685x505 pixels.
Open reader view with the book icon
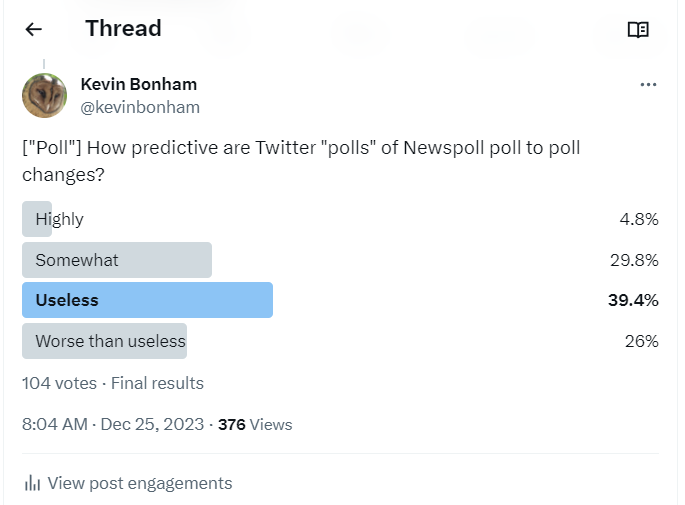pos(638,30)
